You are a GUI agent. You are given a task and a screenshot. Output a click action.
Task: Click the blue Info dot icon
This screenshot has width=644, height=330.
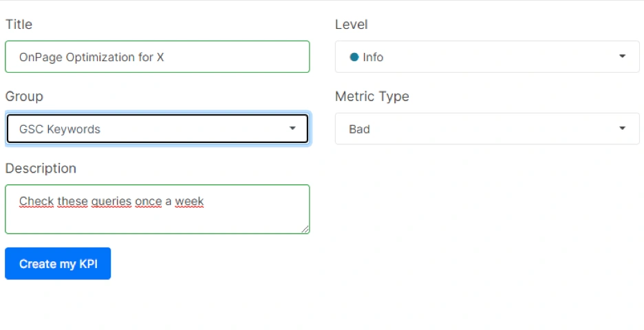(354, 57)
